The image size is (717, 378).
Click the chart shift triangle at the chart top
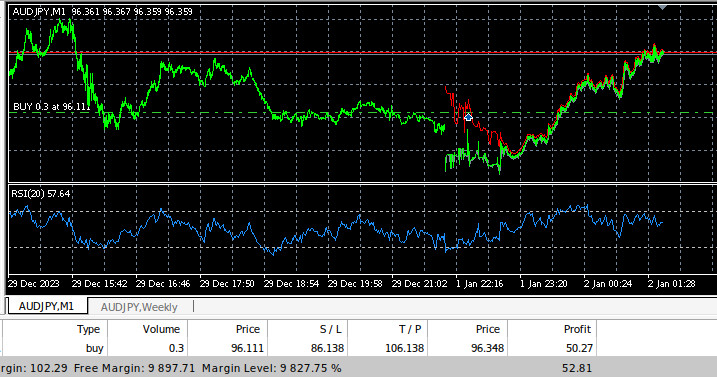[x=662, y=7]
